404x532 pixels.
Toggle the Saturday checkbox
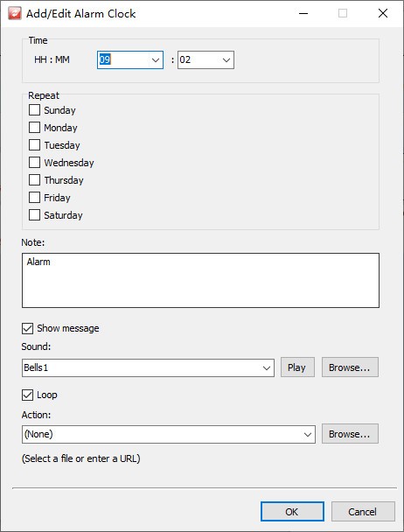tap(34, 215)
